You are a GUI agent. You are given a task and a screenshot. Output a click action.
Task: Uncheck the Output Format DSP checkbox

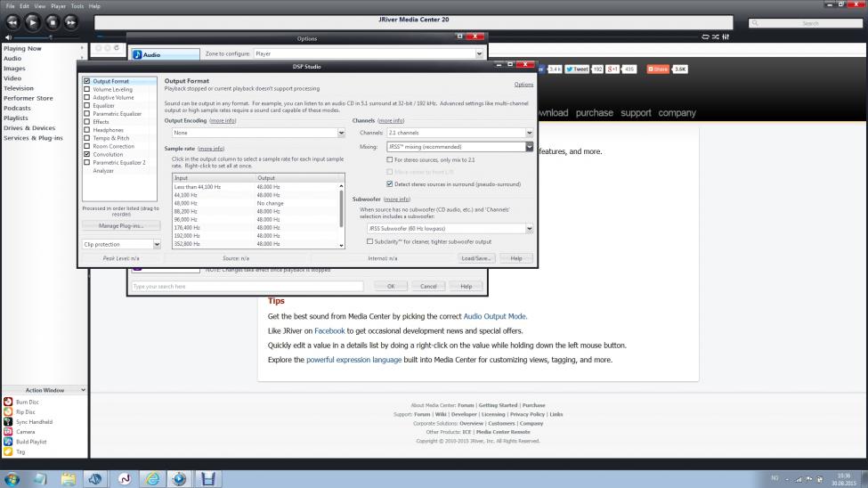pos(87,81)
